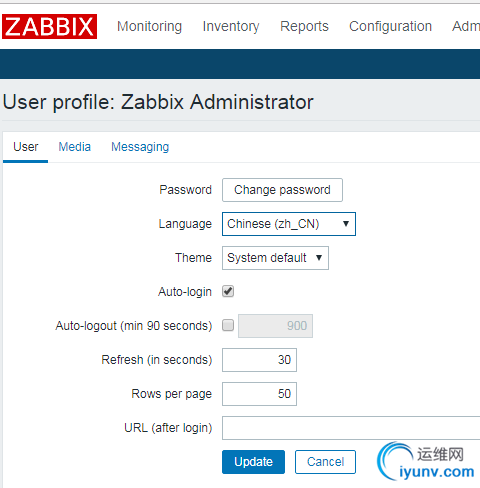Click the Cancel button
Viewport: 480px width, 488px height.
[325, 462]
